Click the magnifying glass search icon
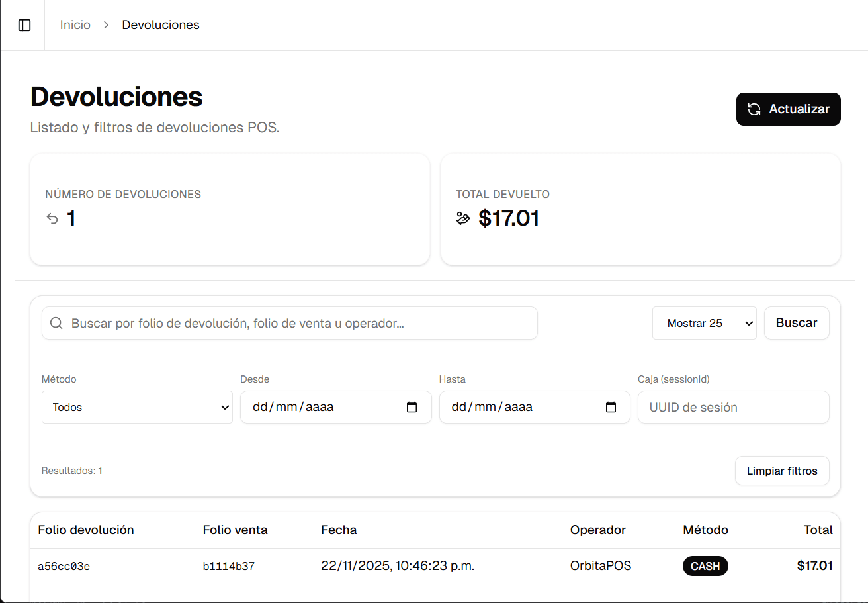Image resolution: width=868 pixels, height=603 pixels. (x=56, y=323)
